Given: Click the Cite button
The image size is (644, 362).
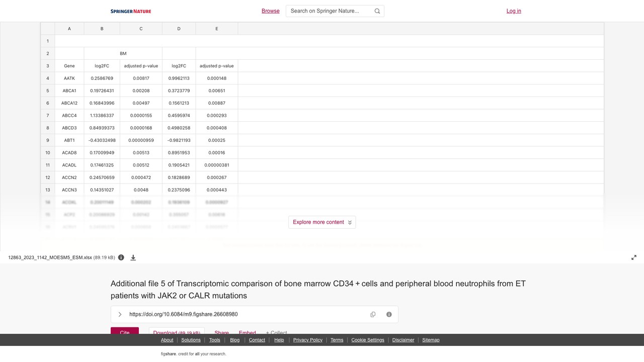Looking at the screenshot, I should [x=125, y=331].
